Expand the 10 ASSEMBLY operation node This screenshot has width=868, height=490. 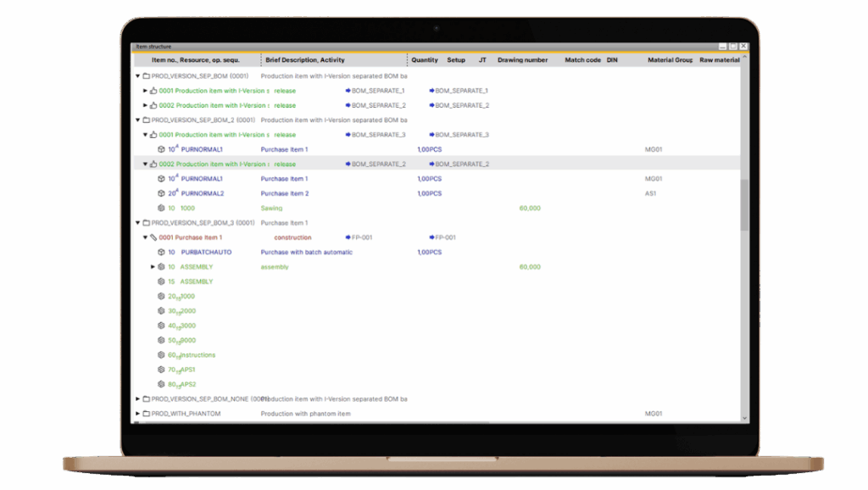pyautogui.click(x=151, y=266)
